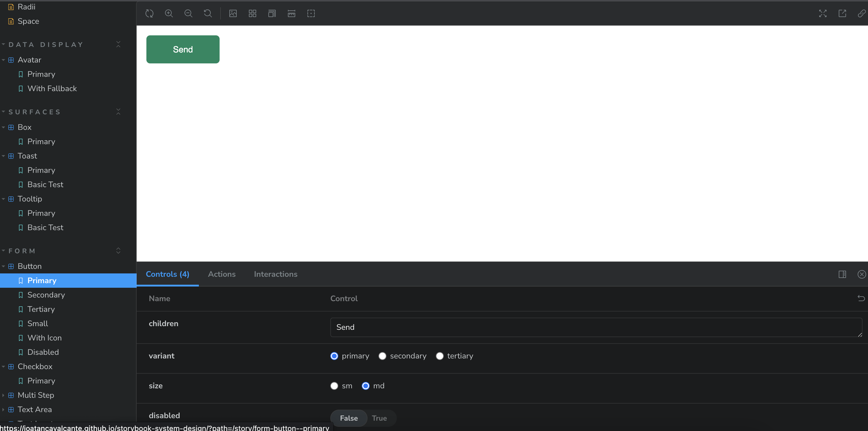
Task: Copy the story link
Action: (861, 13)
